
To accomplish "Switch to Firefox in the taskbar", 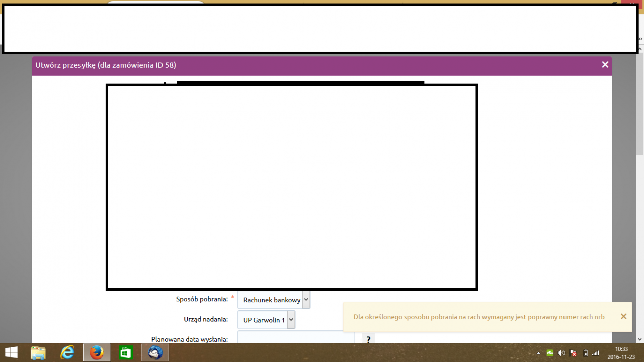I will point(97,352).
